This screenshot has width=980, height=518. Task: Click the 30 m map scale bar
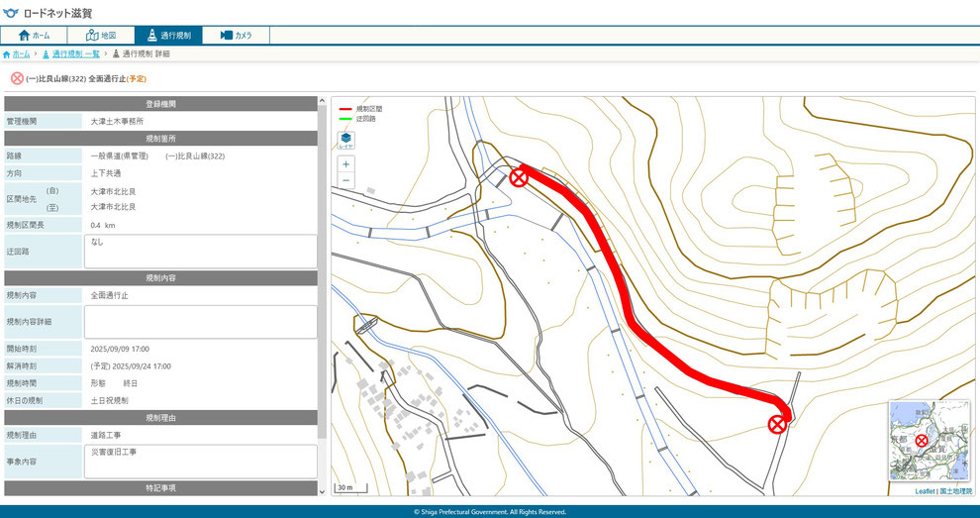tap(350, 488)
